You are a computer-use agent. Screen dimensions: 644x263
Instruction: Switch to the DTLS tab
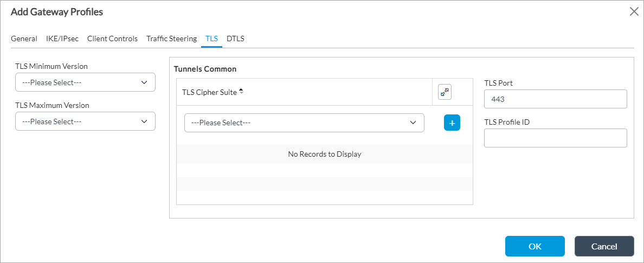[x=235, y=39]
